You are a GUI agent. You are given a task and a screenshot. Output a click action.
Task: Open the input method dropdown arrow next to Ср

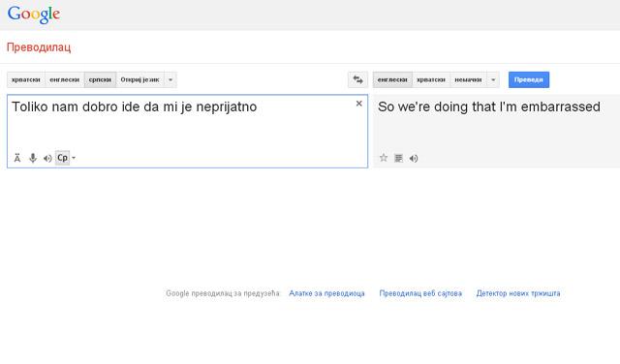click(74, 158)
